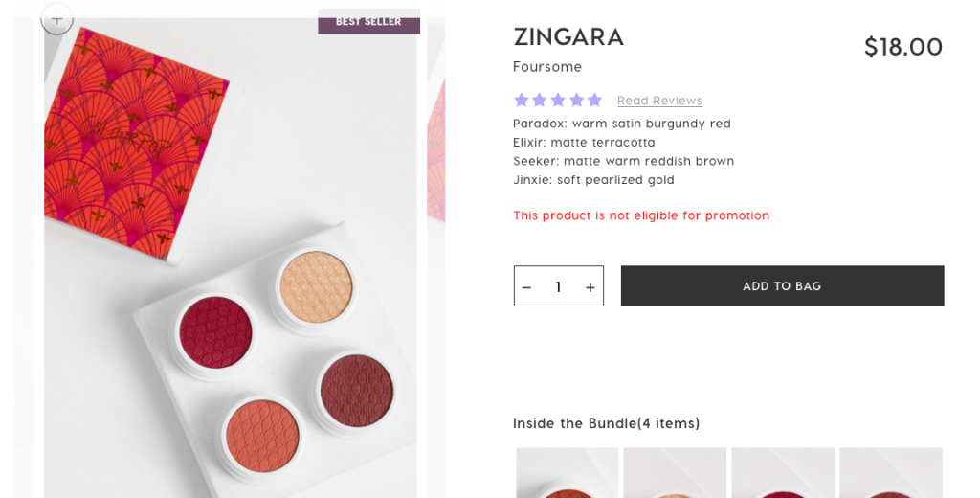Click the burgundy eyeshadow pan in photo

click(x=215, y=330)
